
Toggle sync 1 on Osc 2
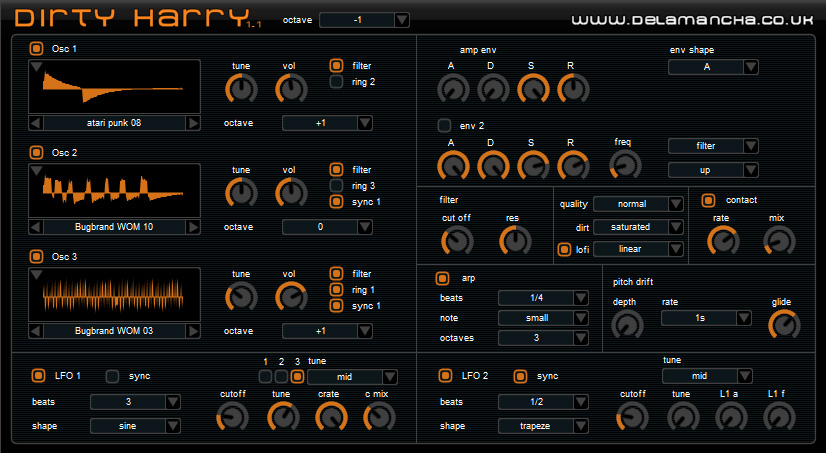coord(336,202)
